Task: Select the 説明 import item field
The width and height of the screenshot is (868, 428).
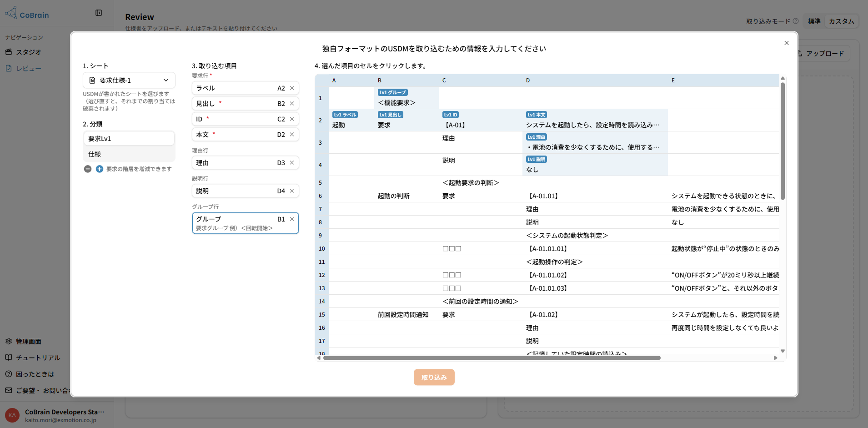Action: pos(246,191)
